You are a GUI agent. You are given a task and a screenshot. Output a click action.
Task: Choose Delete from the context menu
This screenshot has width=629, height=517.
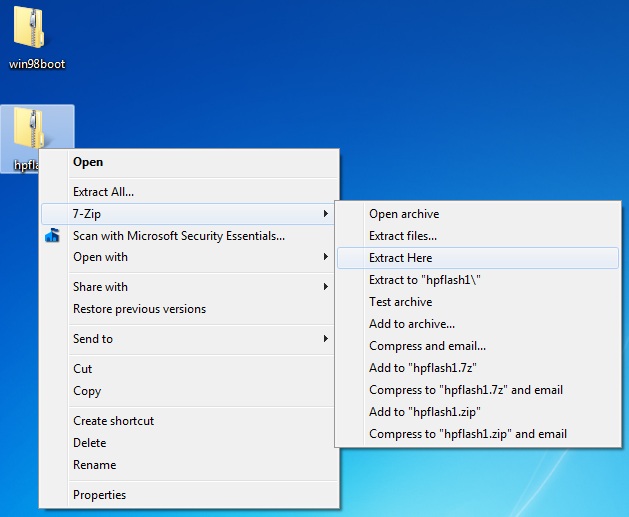[x=189, y=443]
